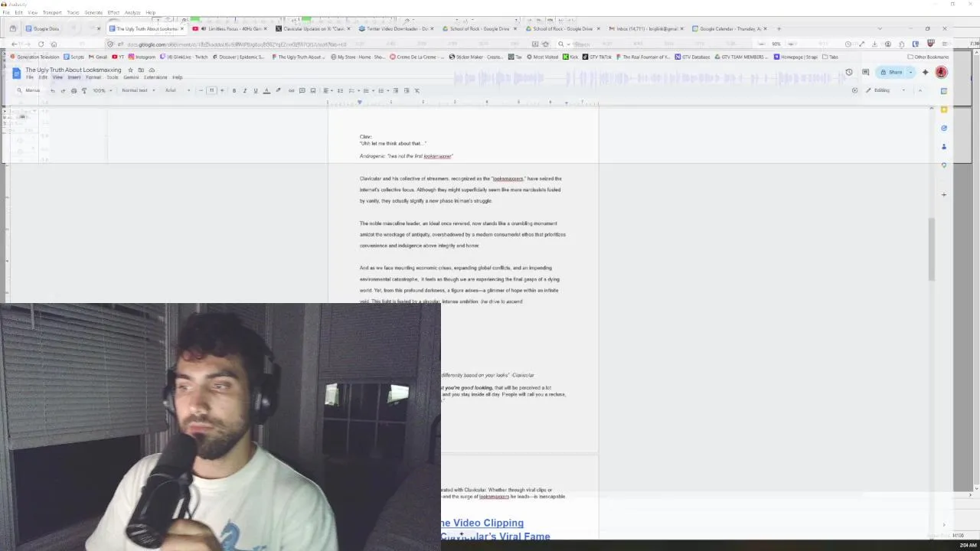
Task: Open Gemini sparkle icon near Share
Action: [x=925, y=72]
